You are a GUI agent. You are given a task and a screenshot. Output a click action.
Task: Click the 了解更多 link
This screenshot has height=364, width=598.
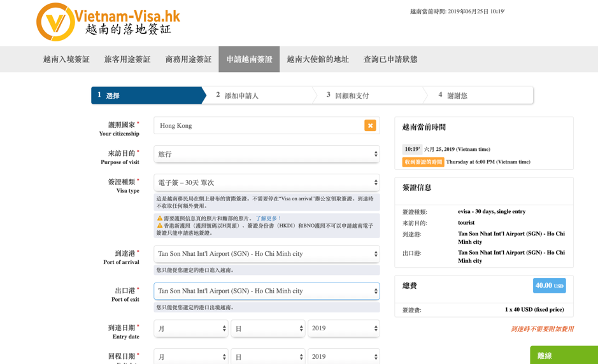coord(268,218)
